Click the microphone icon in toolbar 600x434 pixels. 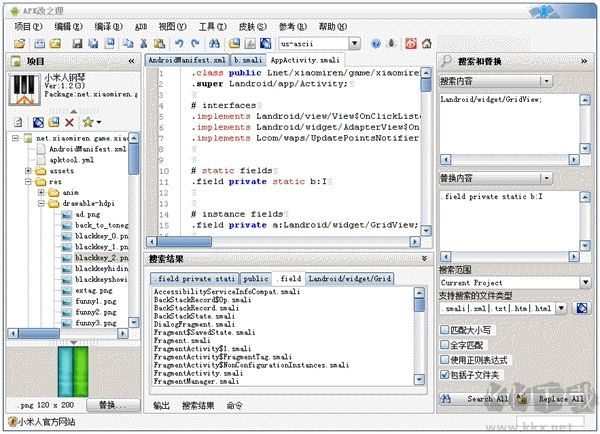391,43
